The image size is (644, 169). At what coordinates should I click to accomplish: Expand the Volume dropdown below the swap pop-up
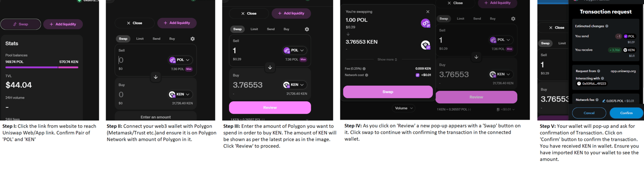click(x=404, y=108)
